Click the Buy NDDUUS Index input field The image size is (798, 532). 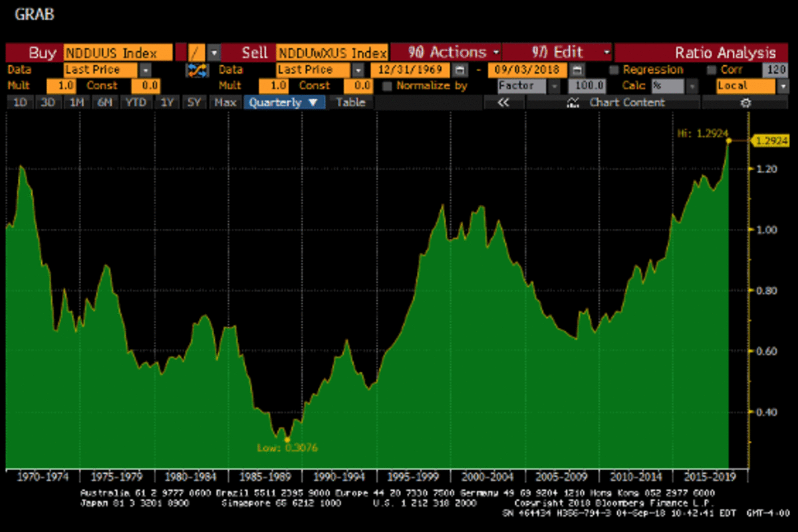click(118, 53)
